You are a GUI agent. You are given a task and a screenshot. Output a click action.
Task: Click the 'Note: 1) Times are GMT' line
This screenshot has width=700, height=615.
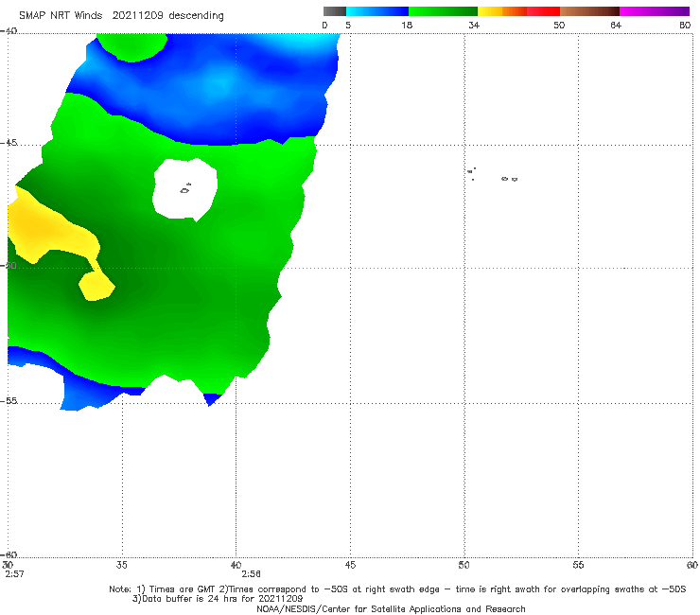[x=397, y=589]
